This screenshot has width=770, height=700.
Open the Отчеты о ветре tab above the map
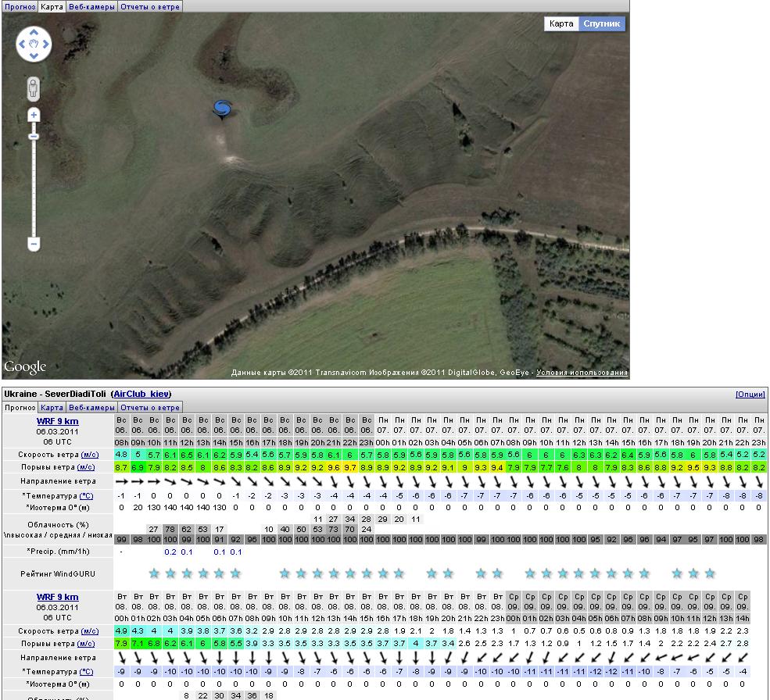[150, 6]
